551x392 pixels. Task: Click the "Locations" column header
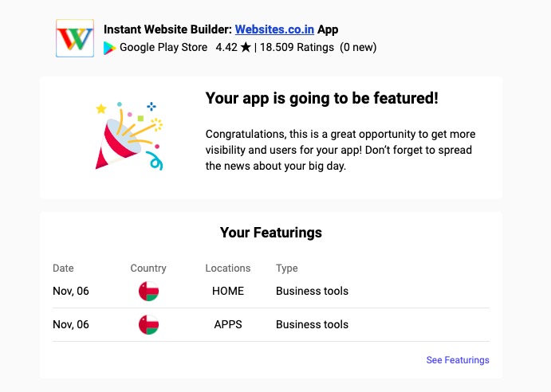[228, 269]
